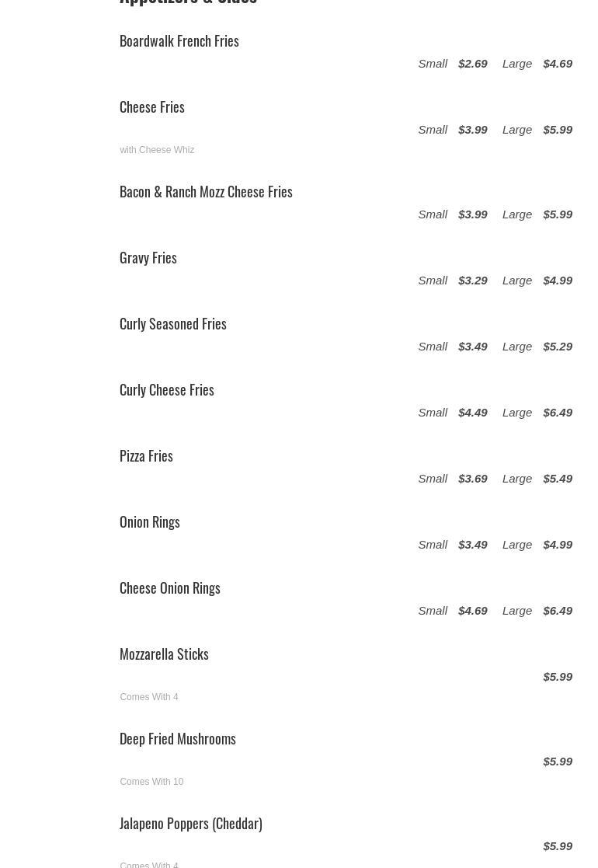598x868 pixels.
Task: Open Bacon & Ranch Mozz Cheese Fries
Action: click(x=206, y=191)
